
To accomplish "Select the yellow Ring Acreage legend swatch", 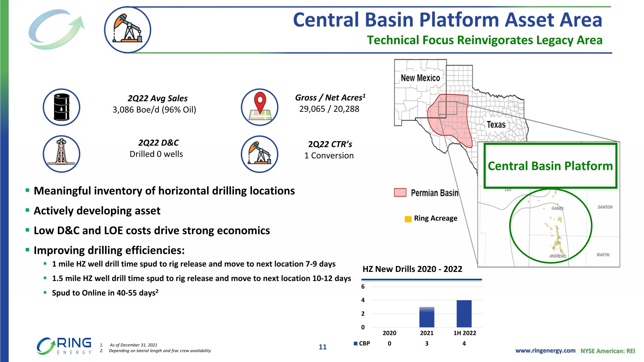I will (408, 219).
